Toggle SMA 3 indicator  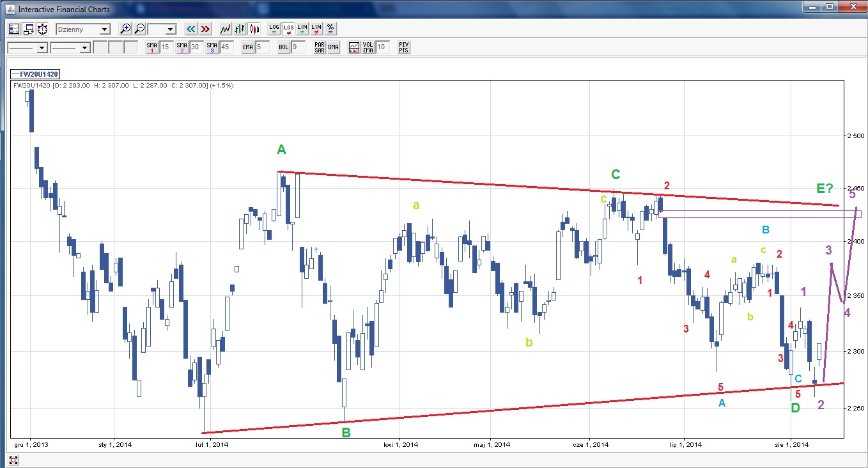tap(212, 47)
